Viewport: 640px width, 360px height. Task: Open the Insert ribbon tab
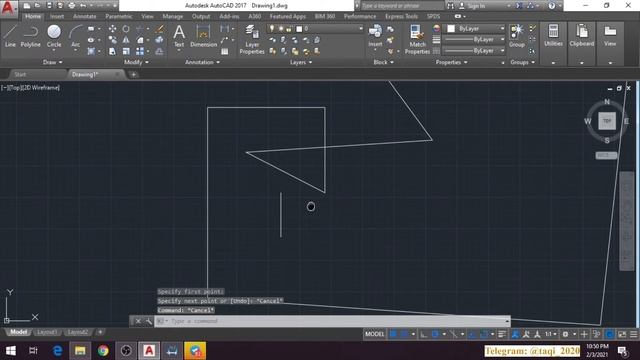tap(57, 16)
